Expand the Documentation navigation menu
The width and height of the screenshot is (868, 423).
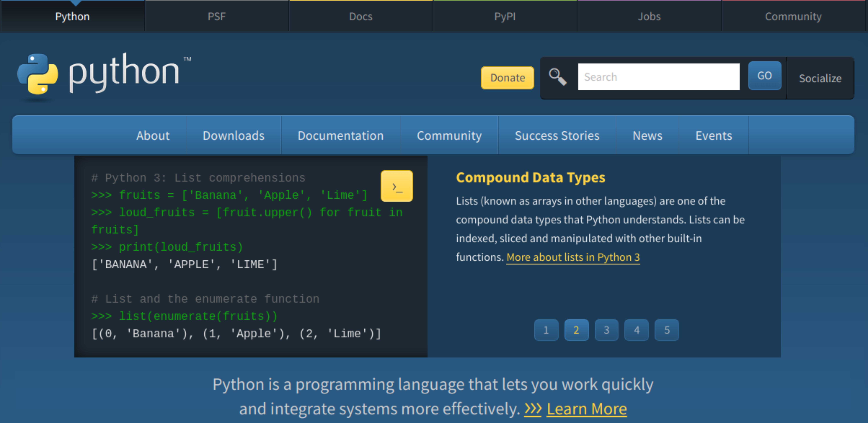pos(340,135)
